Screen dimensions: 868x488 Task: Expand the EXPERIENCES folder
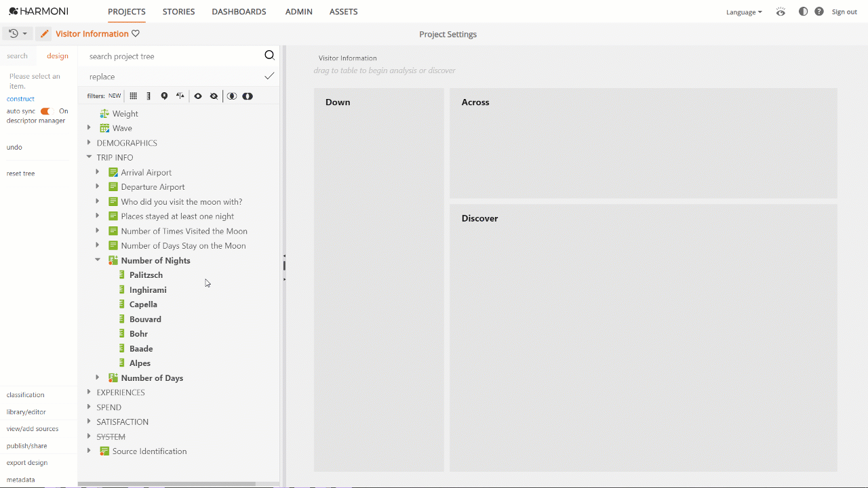point(89,392)
